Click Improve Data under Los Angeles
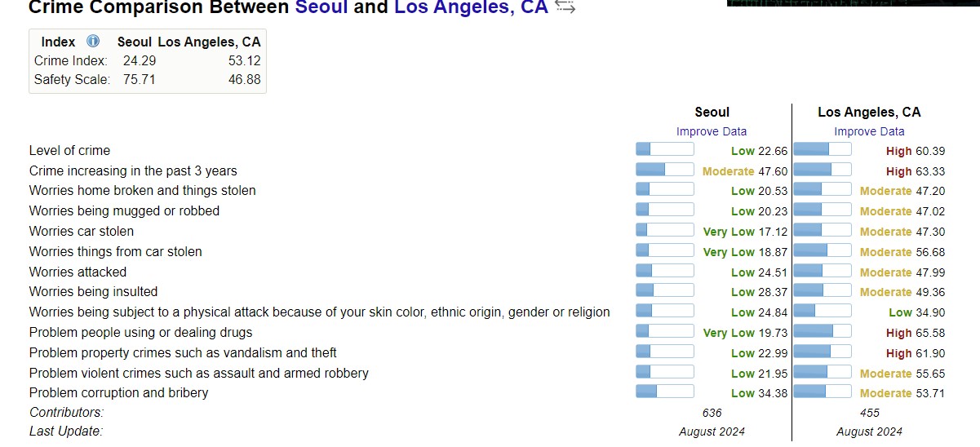Viewport: 980px width, 447px height. click(x=869, y=131)
